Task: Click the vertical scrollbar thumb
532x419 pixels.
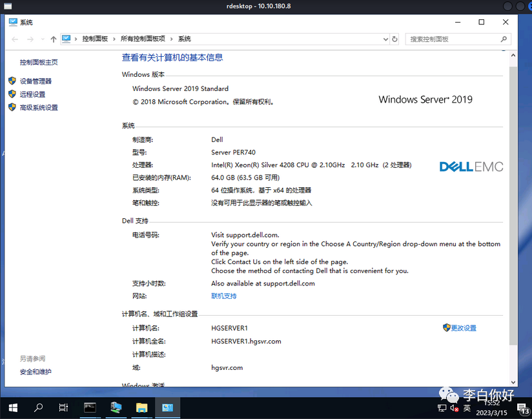Action: tap(513, 205)
